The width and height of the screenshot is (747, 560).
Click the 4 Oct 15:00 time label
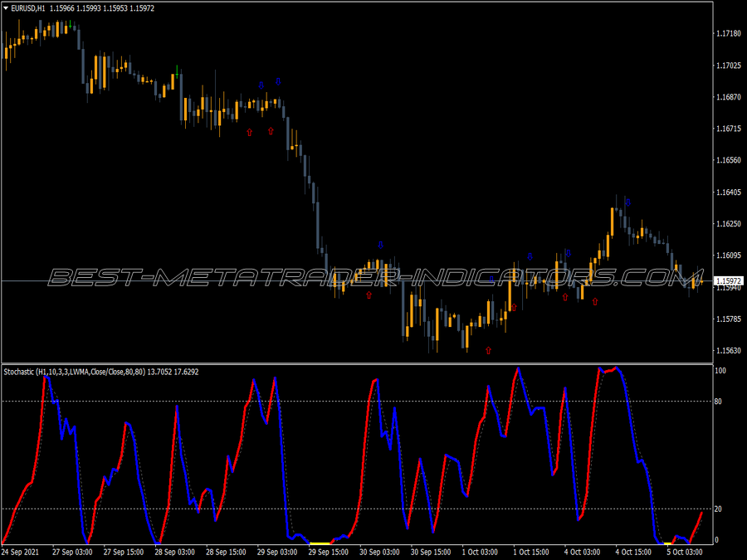pos(633,552)
